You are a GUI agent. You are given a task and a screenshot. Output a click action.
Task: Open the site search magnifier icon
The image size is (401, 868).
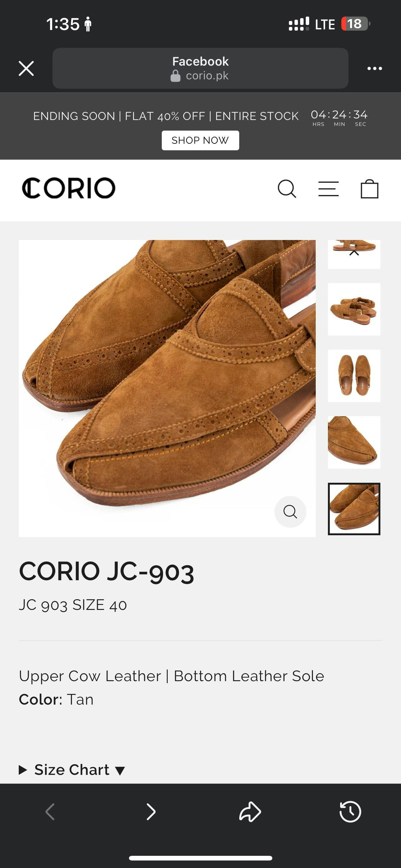point(287,189)
